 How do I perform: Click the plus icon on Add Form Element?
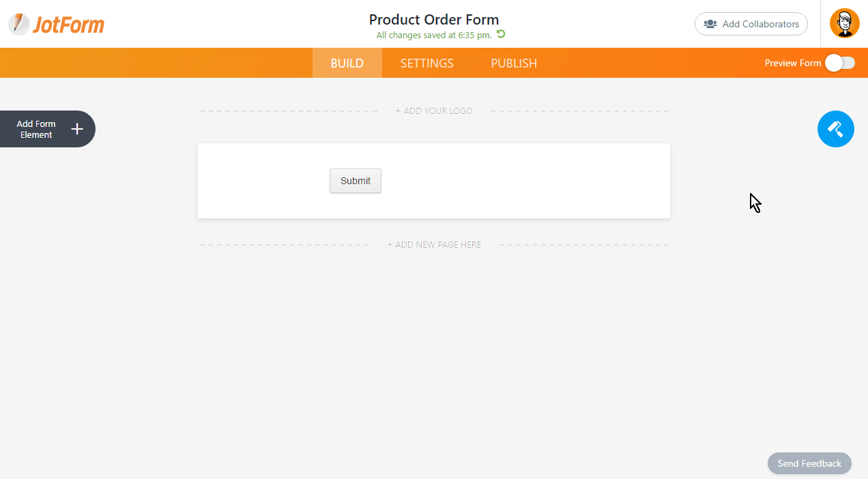coord(77,129)
